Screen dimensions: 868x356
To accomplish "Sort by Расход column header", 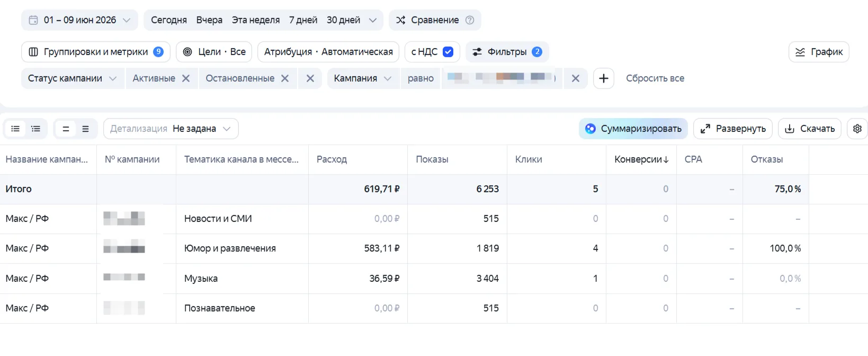I will pos(332,159).
